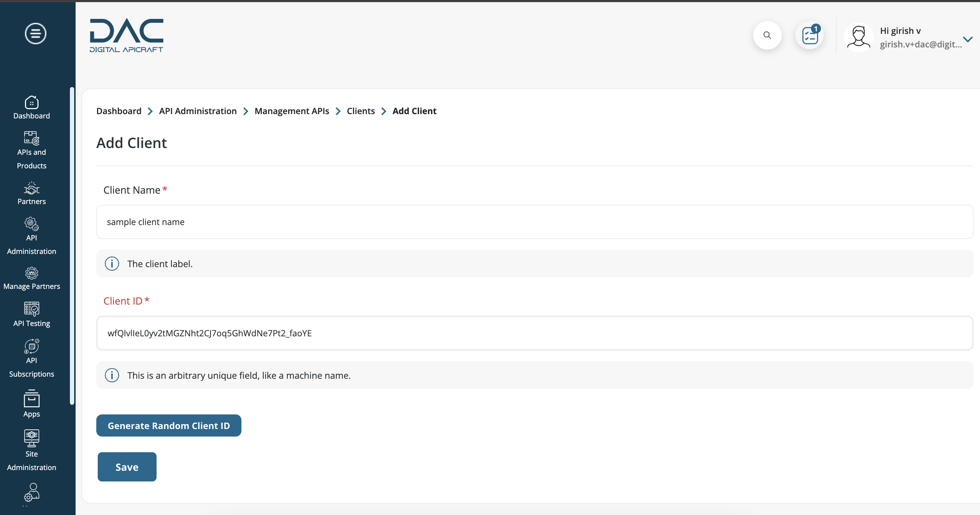The image size is (980, 515).
Task: Toggle the hamburger menu icon in sidebar
Action: [x=35, y=34]
